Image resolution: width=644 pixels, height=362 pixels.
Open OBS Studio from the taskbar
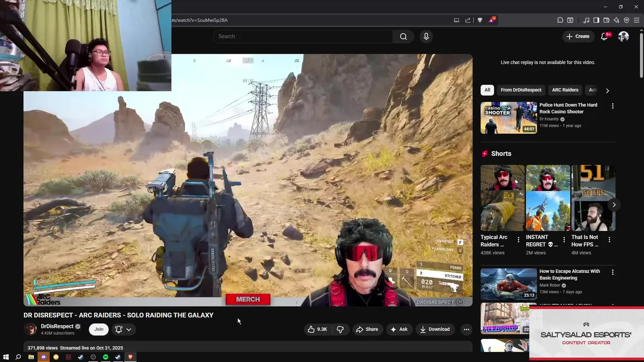(x=93, y=357)
